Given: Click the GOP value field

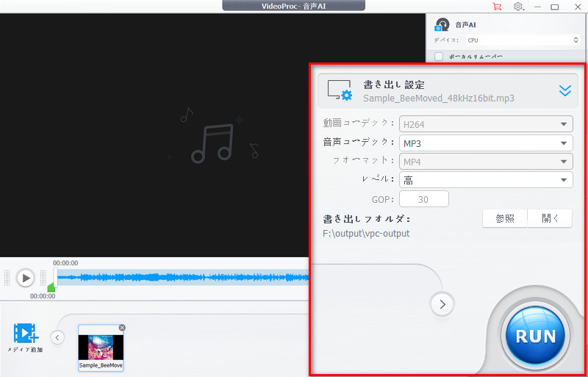Looking at the screenshot, I should (x=424, y=199).
